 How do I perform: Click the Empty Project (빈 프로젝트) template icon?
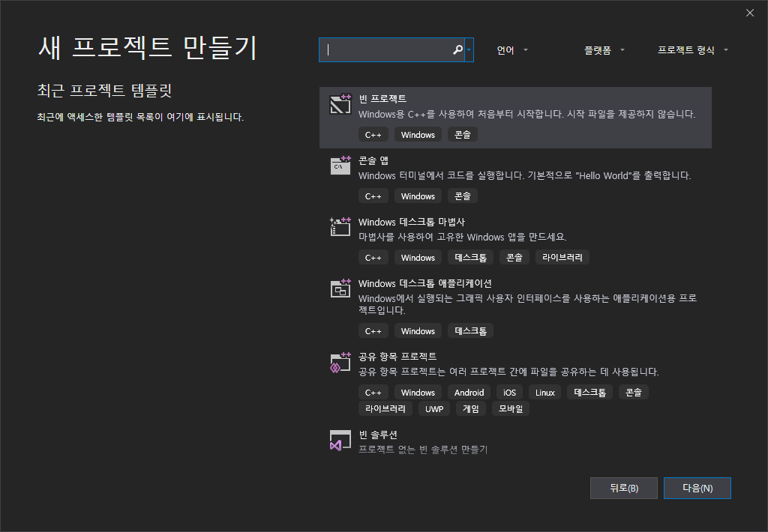pos(340,103)
